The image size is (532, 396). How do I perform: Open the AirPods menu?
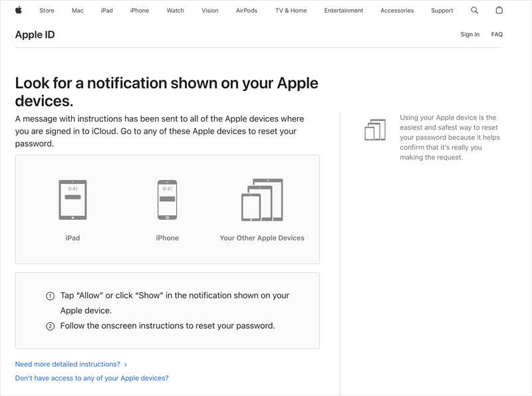[x=247, y=11]
